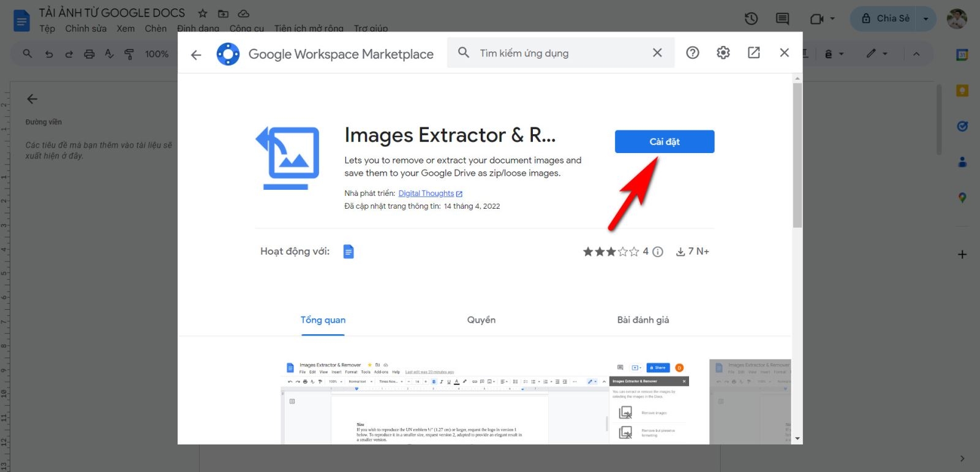Open the Trợ giúp menu

pos(371,28)
